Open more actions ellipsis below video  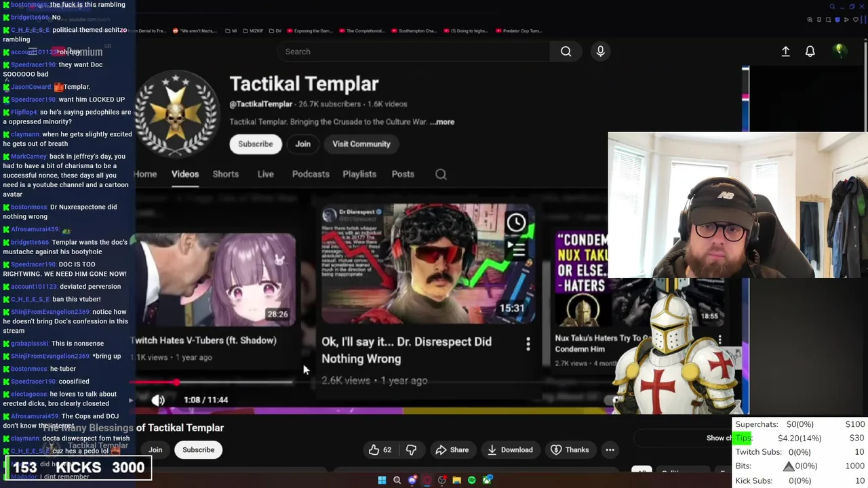(610, 450)
